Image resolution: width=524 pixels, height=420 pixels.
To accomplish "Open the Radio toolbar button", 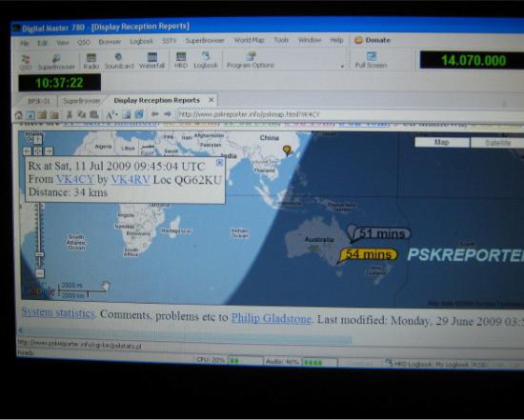I will click(91, 61).
